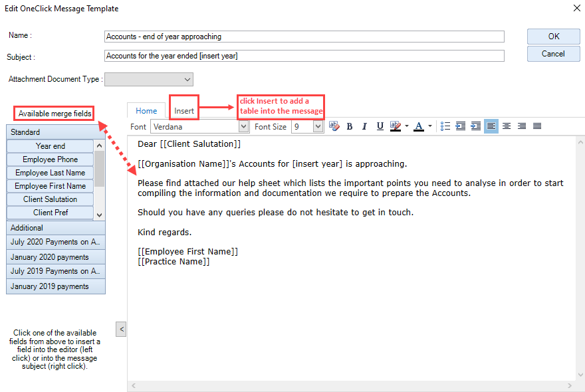This screenshot has height=392, width=585.
Task: Open the Font name dropdown
Action: [243, 126]
